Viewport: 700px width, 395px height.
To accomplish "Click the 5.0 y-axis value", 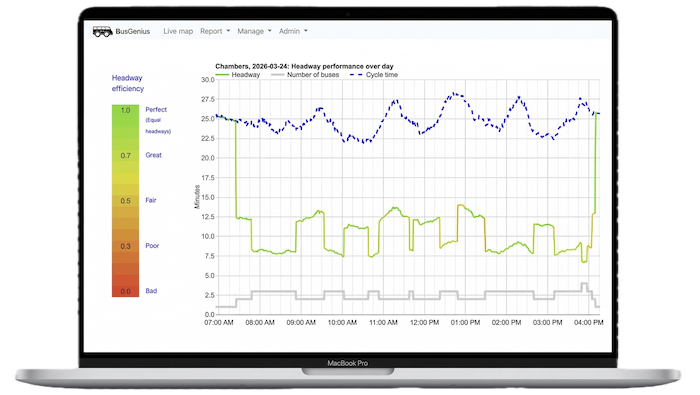I will [209, 276].
